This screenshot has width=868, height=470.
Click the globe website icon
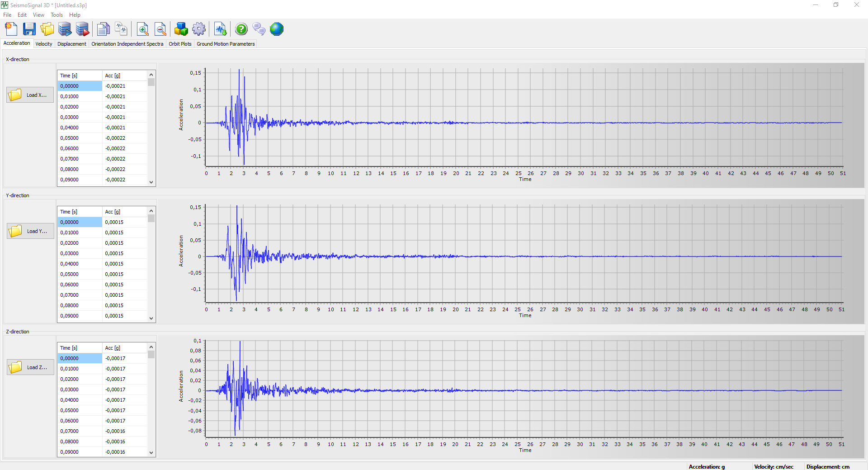click(x=277, y=29)
